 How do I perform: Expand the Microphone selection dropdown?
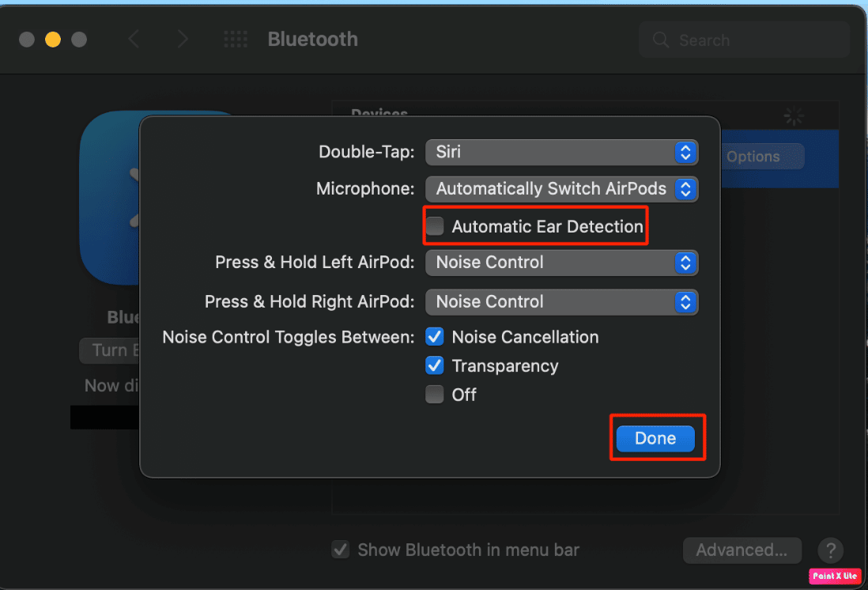pyautogui.click(x=562, y=189)
